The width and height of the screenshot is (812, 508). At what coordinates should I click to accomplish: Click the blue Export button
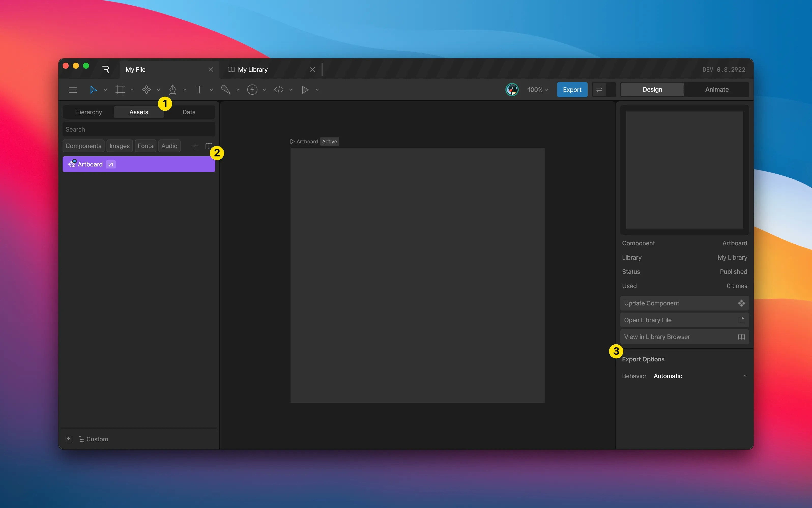(572, 90)
